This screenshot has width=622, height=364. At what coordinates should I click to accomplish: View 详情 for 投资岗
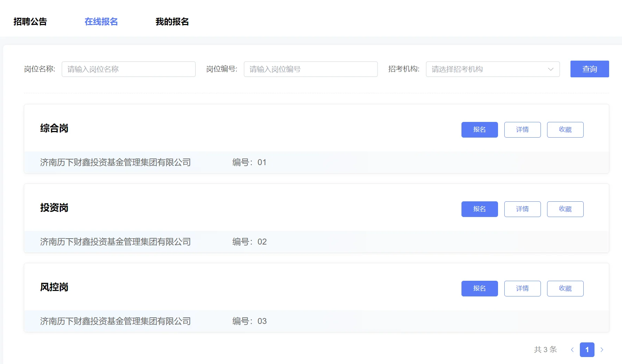(522, 209)
